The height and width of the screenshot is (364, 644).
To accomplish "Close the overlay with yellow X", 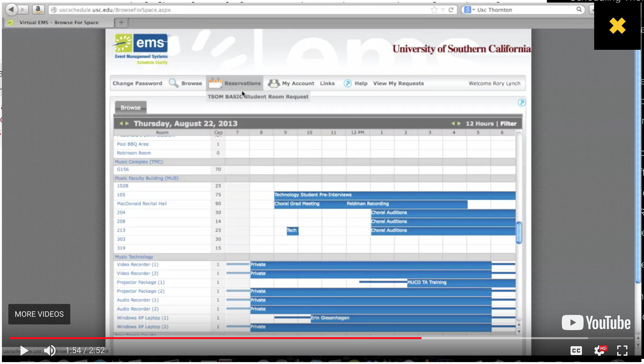I will [x=617, y=26].
